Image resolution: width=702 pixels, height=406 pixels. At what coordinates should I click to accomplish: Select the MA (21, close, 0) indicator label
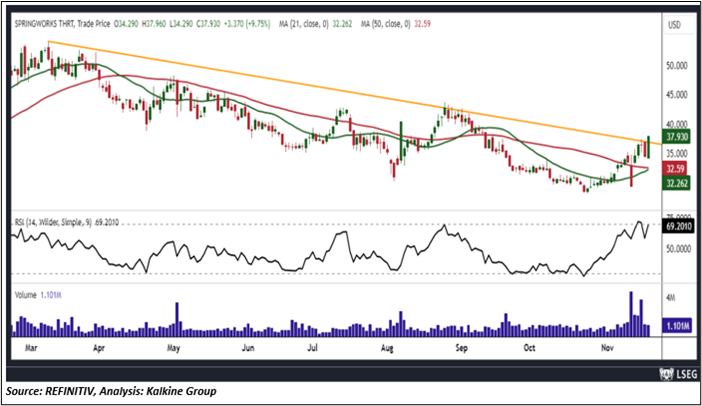pyautogui.click(x=304, y=24)
